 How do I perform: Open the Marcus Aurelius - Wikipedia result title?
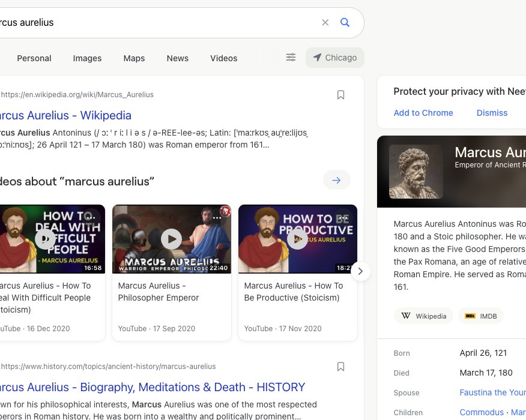[65, 115]
